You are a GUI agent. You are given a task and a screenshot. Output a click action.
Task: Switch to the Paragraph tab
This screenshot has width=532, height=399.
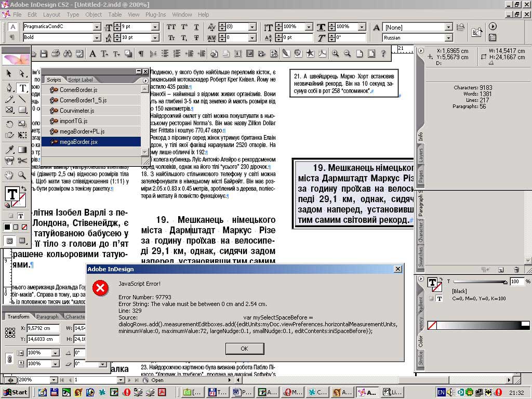click(47, 316)
